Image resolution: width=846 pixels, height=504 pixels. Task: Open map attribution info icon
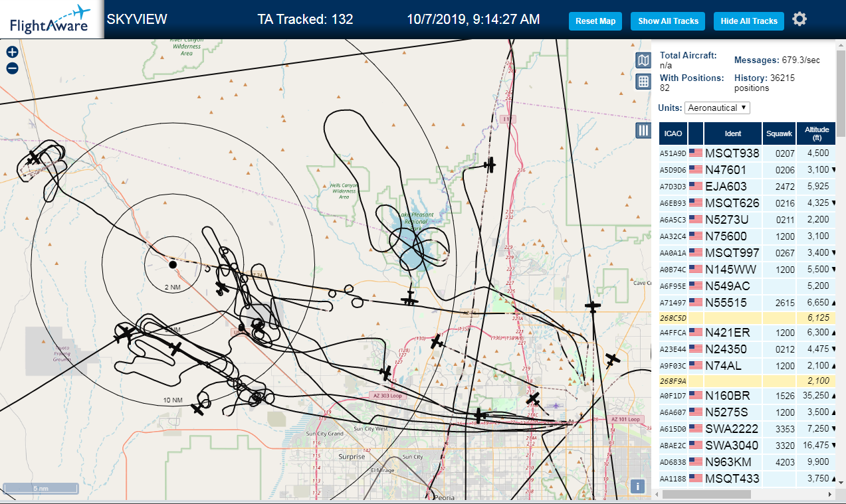[x=638, y=486]
